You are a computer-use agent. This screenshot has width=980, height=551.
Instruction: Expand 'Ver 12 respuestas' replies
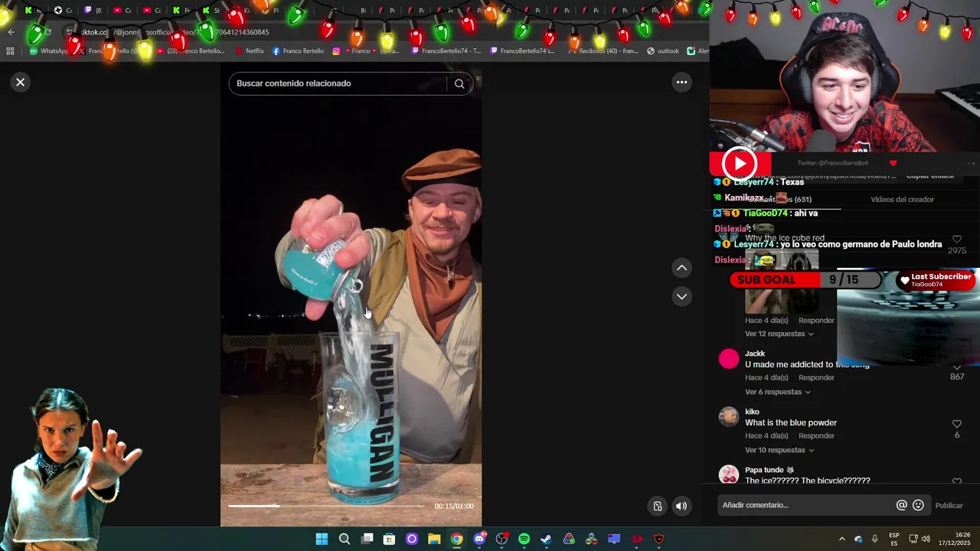(779, 334)
